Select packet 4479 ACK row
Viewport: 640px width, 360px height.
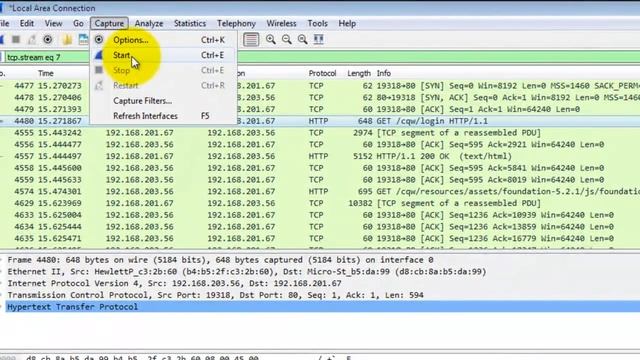click(x=320, y=109)
